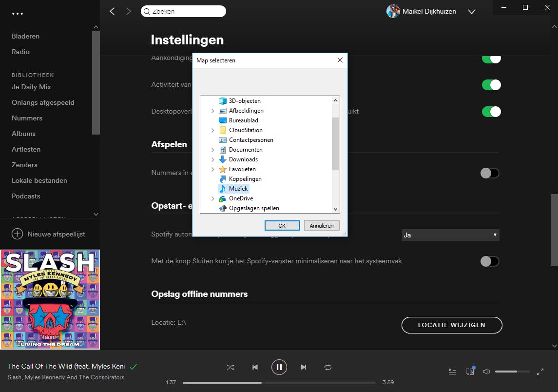Click Maikel Dijkhuizen's profile avatar

tap(393, 11)
